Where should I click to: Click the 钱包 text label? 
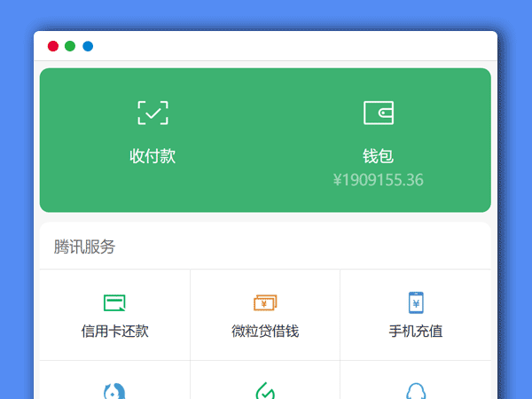[378, 156]
